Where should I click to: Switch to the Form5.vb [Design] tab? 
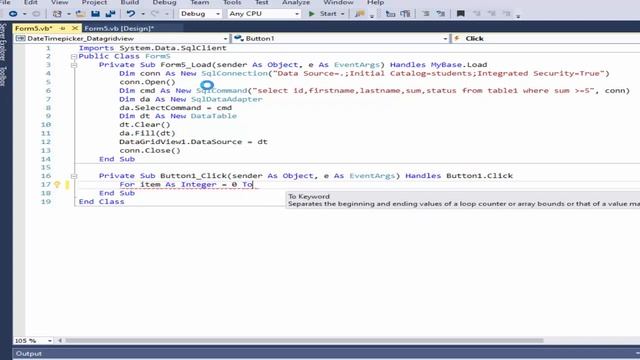click(119, 28)
